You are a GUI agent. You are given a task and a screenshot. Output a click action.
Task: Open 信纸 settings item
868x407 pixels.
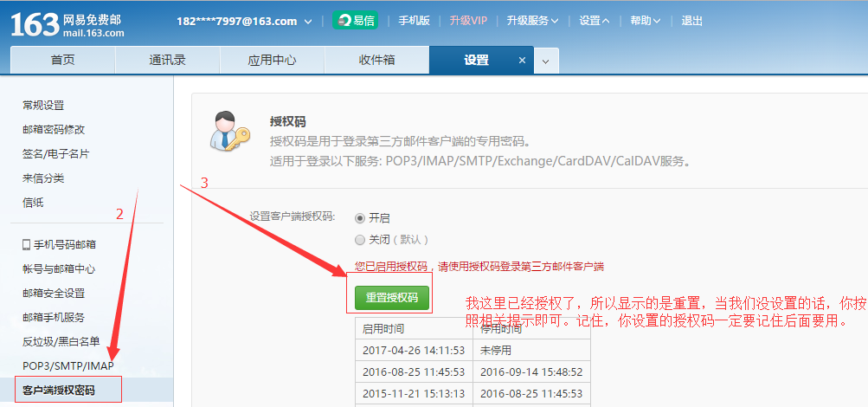[33, 203]
